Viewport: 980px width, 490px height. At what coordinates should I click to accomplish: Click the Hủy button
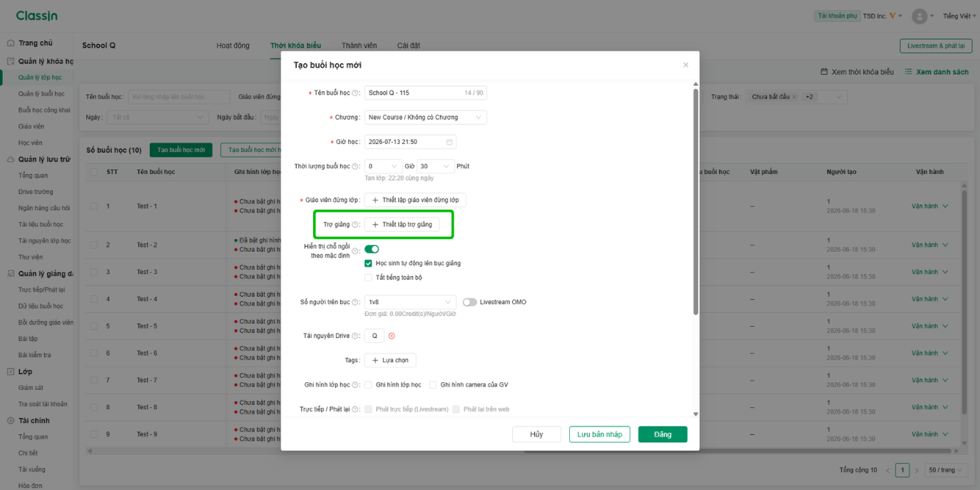[536, 434]
